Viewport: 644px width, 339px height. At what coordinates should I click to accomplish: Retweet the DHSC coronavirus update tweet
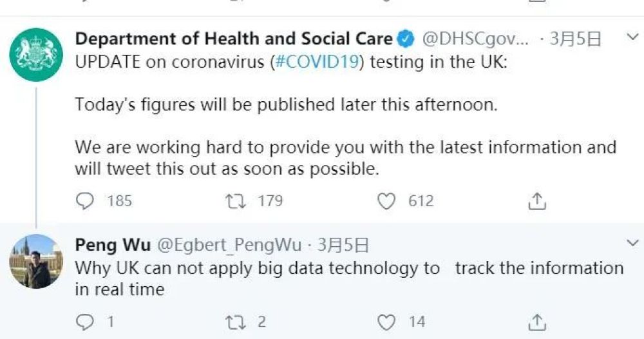[x=235, y=201]
